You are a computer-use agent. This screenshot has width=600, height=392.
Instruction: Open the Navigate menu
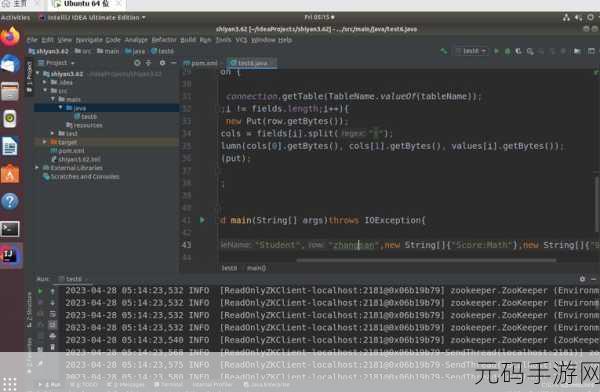pyautogui.click(x=89, y=40)
